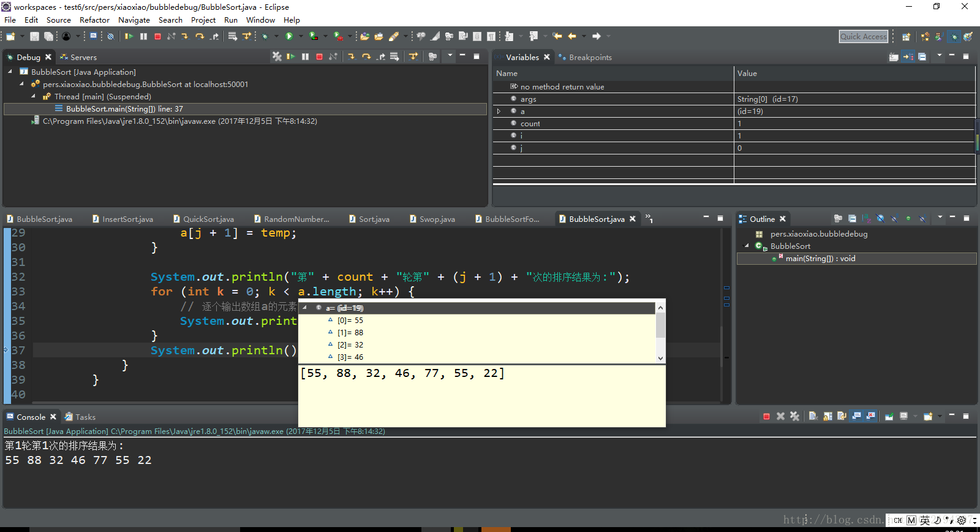Open the Project menu

pyautogui.click(x=203, y=20)
